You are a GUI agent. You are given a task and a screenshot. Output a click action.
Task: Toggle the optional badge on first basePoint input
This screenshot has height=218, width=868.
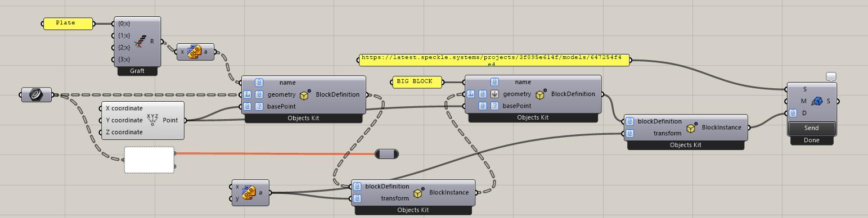click(x=259, y=106)
